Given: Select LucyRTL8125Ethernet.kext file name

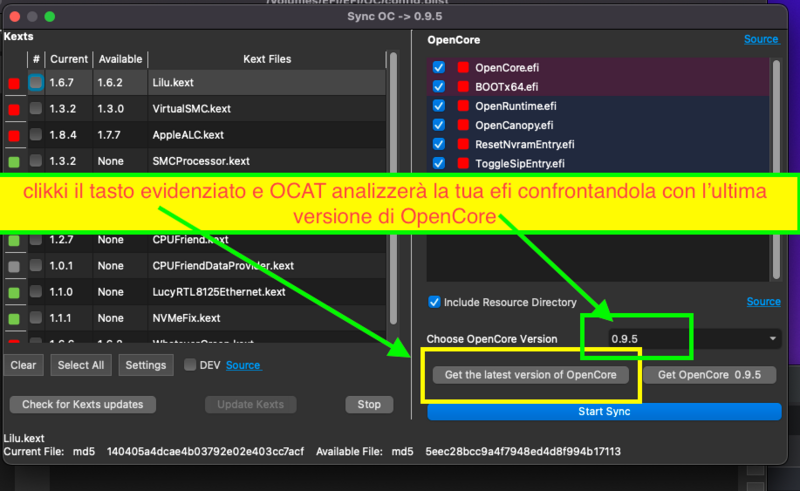Looking at the screenshot, I should pyautogui.click(x=218, y=291).
